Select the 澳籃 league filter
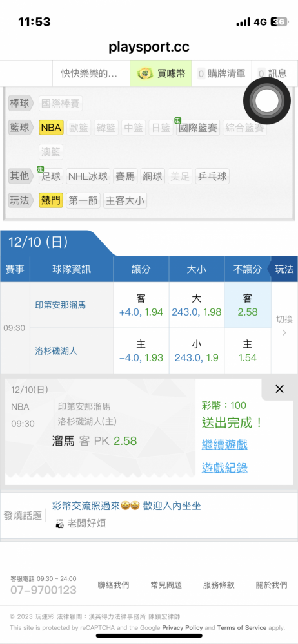Screen dimensions: 298x644 [x=51, y=153]
